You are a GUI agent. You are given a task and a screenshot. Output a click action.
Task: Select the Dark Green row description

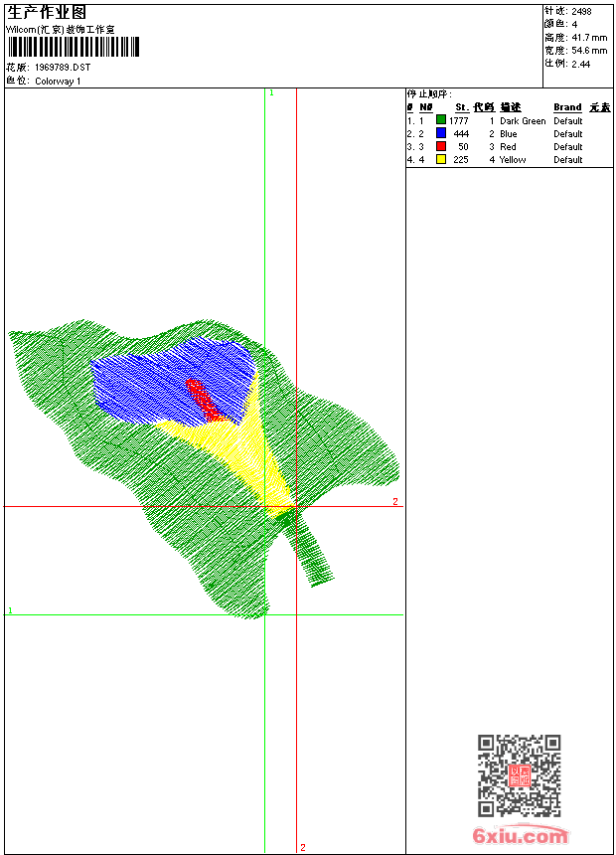click(x=523, y=120)
